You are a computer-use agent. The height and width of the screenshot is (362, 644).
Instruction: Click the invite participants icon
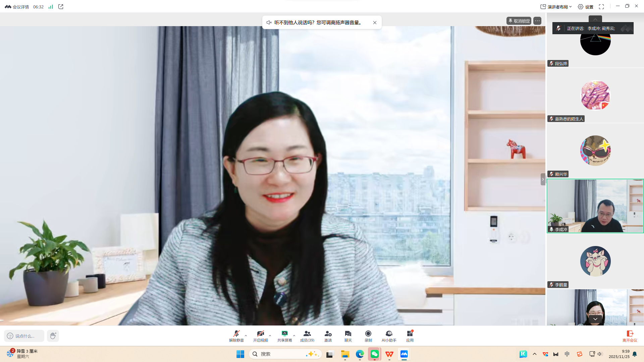(328, 334)
